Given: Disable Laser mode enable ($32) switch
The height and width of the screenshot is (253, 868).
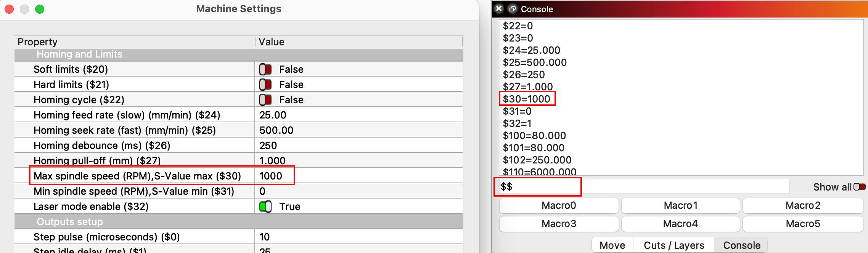Looking at the screenshot, I should coord(265,207).
